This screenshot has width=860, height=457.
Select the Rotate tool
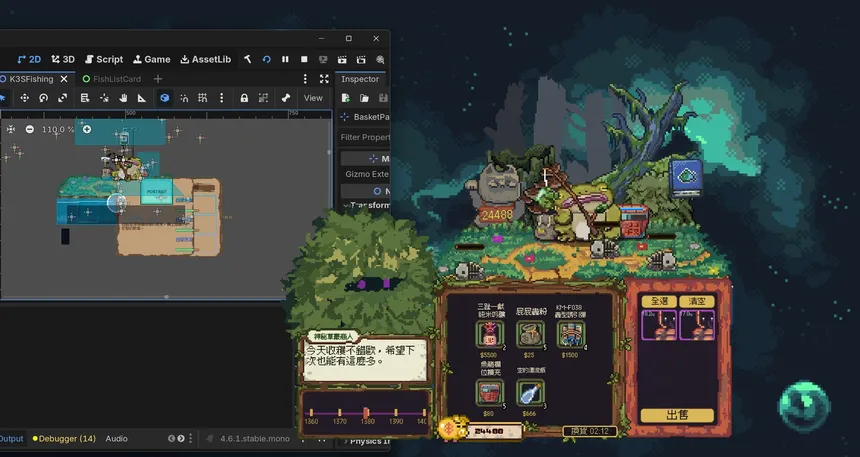tap(43, 98)
